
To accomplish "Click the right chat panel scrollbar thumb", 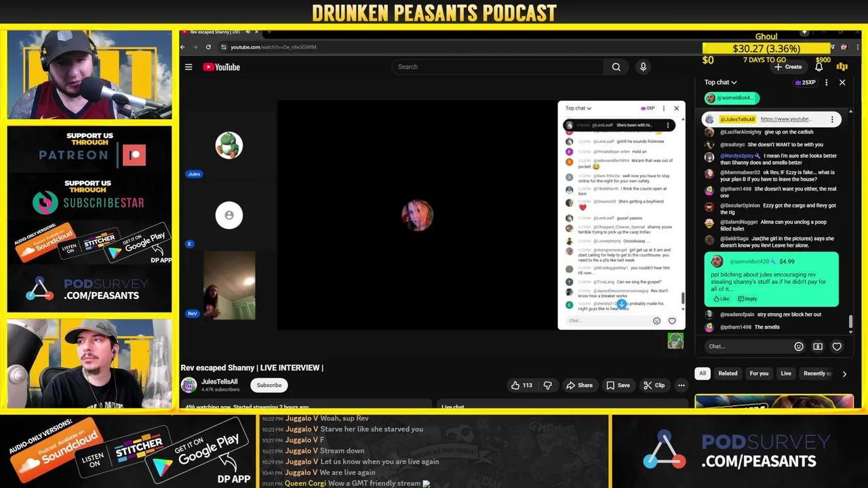I will point(851,323).
